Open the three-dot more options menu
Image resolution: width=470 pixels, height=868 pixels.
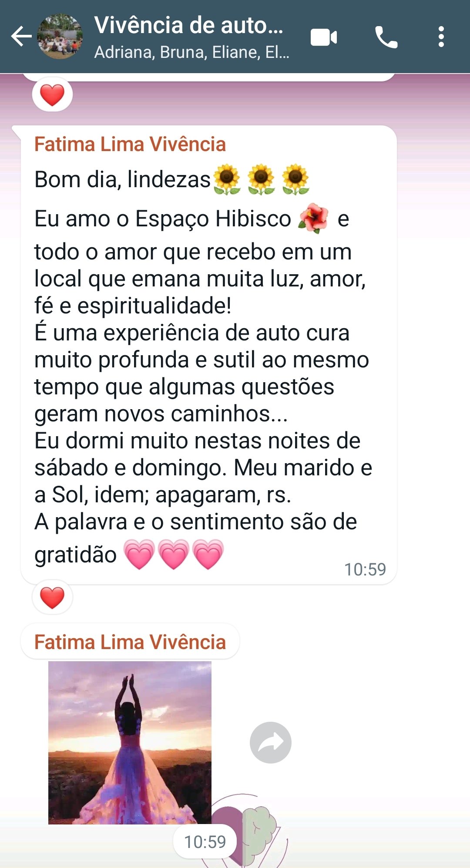click(441, 37)
